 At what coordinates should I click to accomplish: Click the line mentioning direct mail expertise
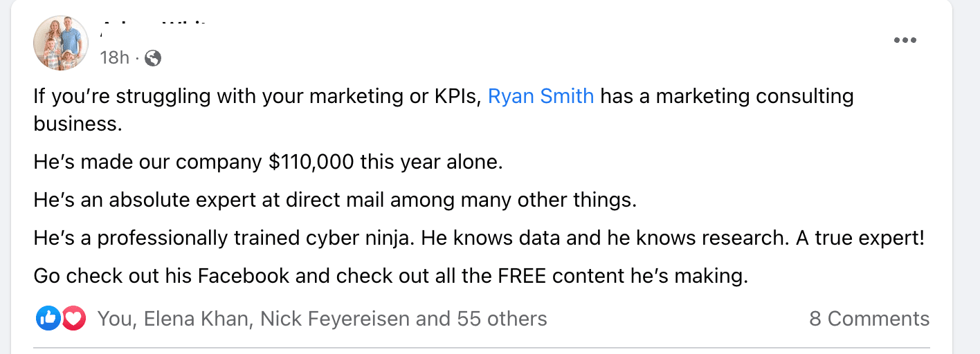tap(334, 201)
